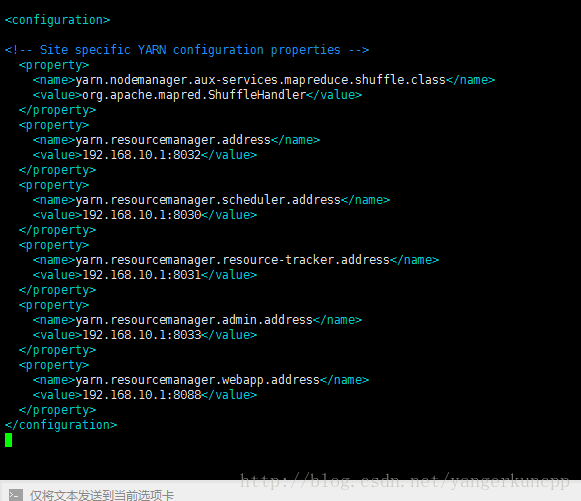This screenshot has height=501, width=581.
Task: Click the 192.168.10.1:8032 value
Action: click(x=142, y=155)
